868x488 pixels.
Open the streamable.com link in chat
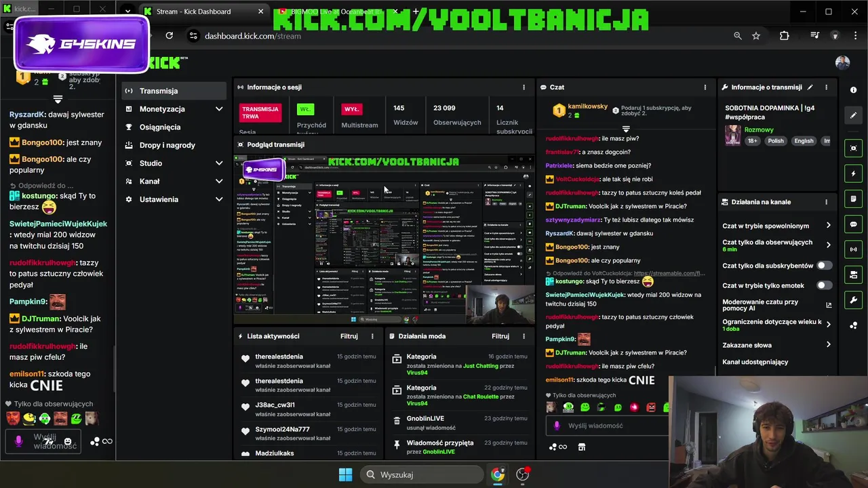pos(669,273)
